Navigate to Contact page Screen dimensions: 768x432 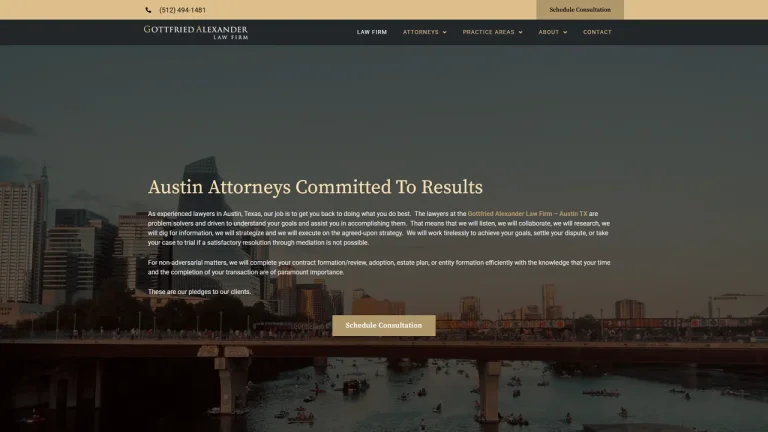597,32
